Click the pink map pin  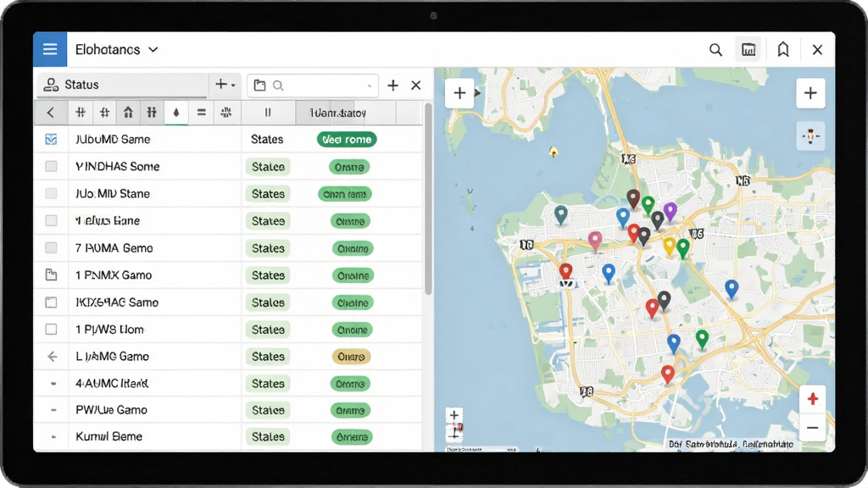pyautogui.click(x=595, y=241)
